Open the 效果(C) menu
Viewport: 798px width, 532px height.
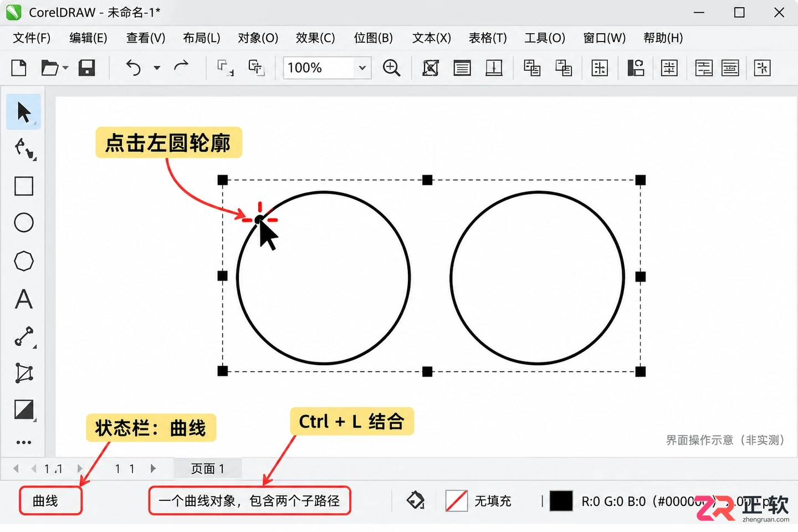pyautogui.click(x=315, y=38)
